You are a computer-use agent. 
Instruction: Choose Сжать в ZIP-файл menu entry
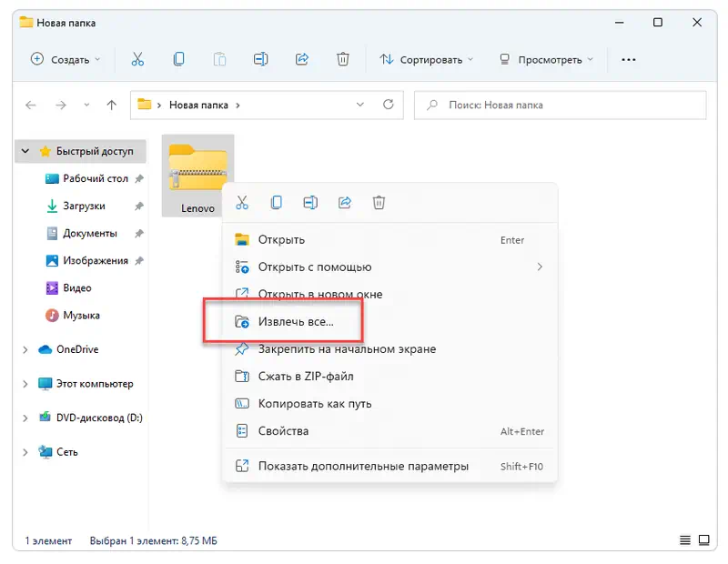(305, 377)
